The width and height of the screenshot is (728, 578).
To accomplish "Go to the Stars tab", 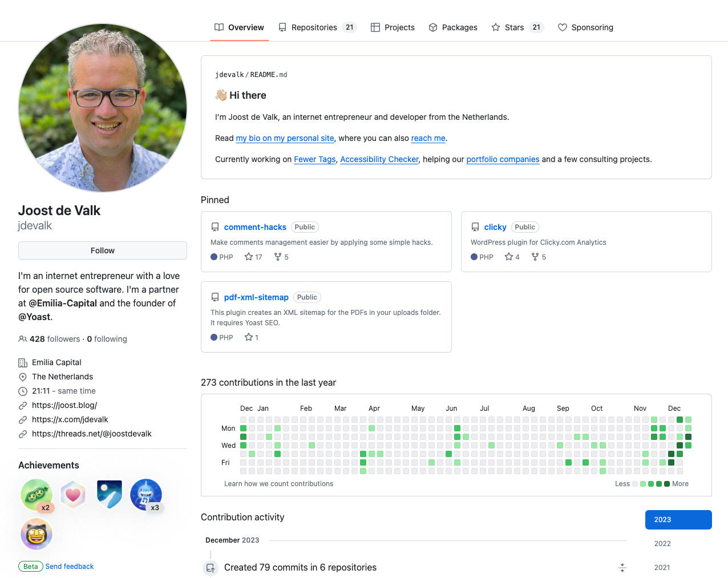I will 517,27.
